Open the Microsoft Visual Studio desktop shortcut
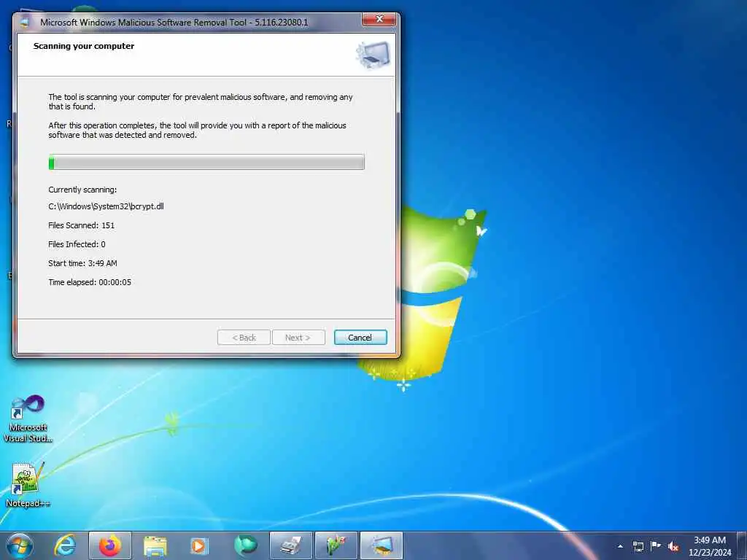747x560 pixels. 28,419
